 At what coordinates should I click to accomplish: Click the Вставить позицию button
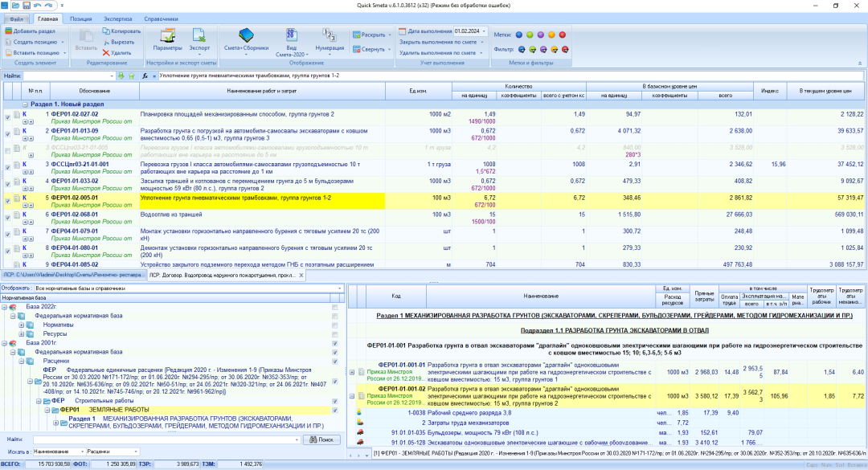click(35, 53)
